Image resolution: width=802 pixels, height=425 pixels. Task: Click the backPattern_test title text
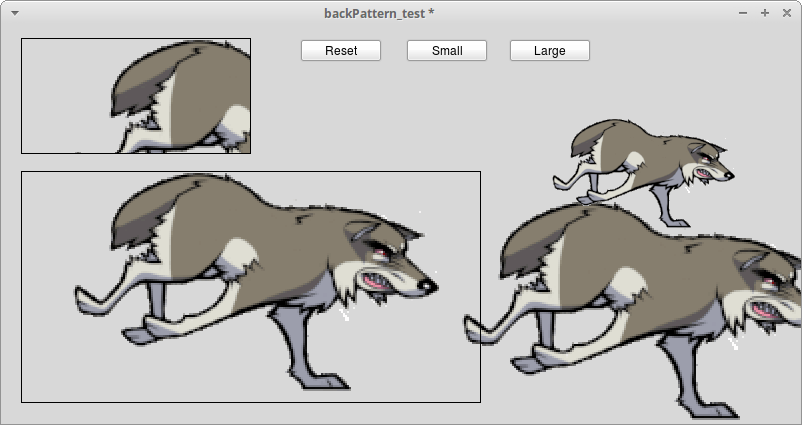(379, 13)
